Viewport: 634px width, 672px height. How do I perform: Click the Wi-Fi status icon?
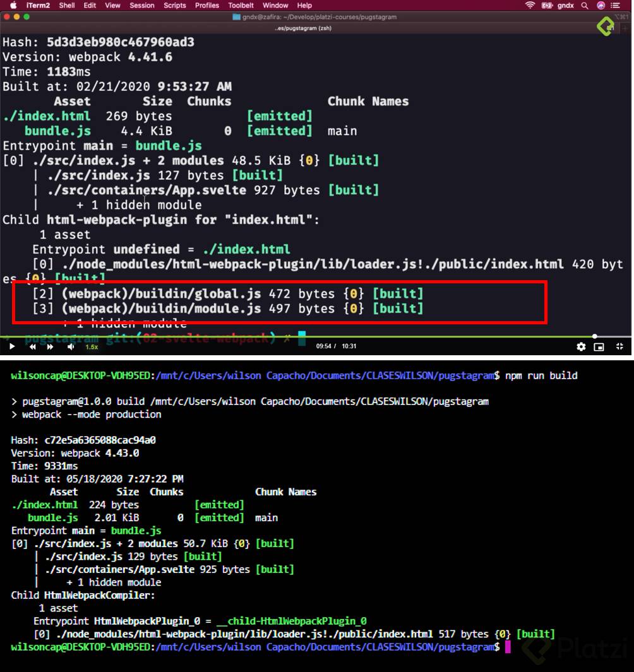point(530,5)
